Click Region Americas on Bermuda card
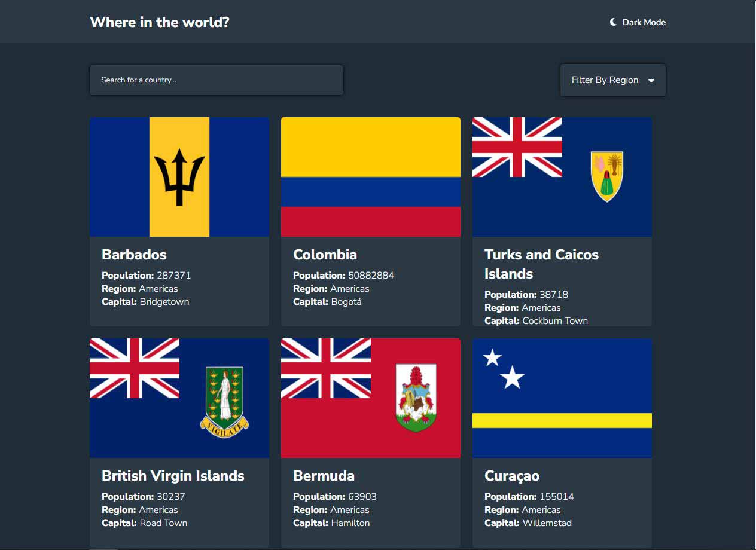Image resolution: width=756 pixels, height=550 pixels. pos(331,510)
